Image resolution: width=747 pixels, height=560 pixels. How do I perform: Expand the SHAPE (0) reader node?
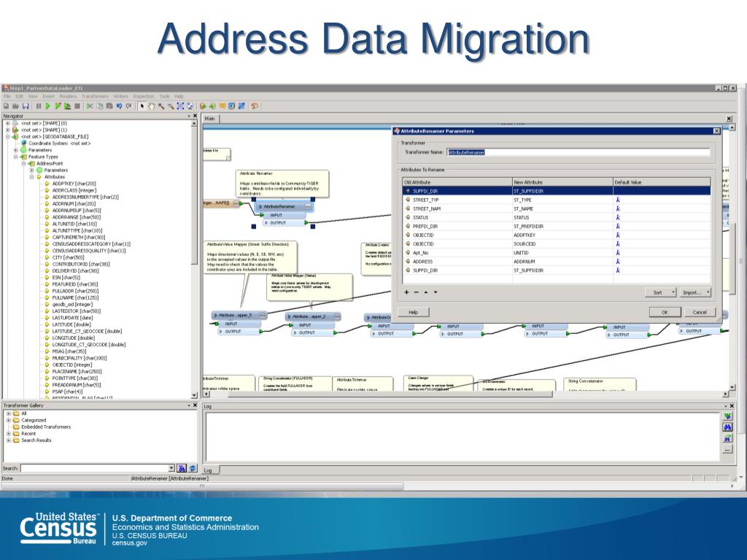(7, 123)
